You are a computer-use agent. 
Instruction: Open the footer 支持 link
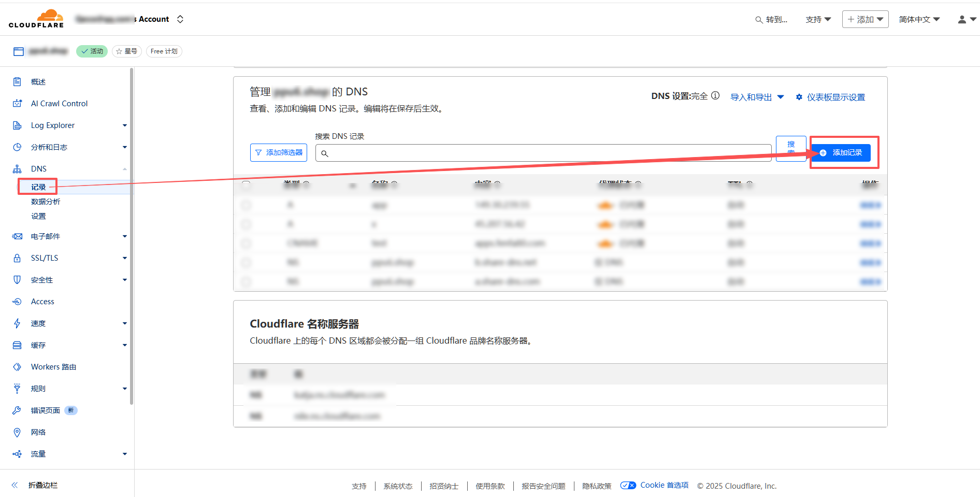tap(359, 486)
